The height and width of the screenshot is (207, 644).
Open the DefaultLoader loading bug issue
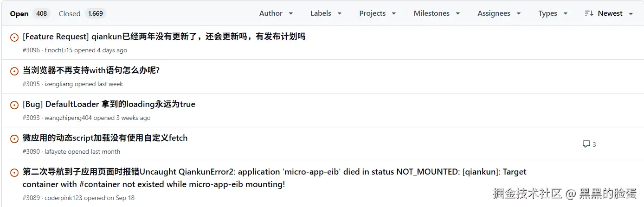[109, 104]
